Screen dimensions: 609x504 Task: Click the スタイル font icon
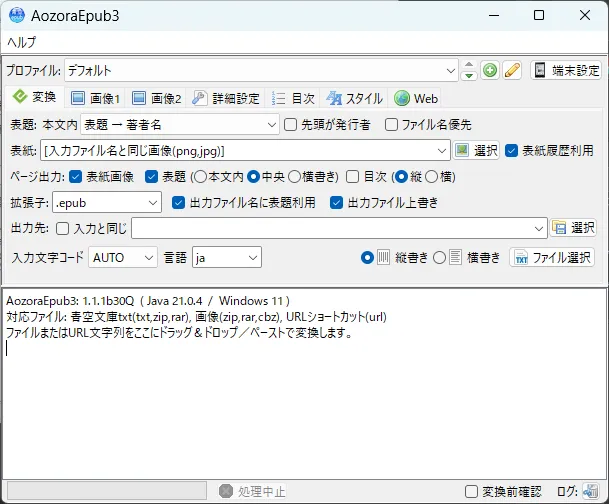coord(334,99)
